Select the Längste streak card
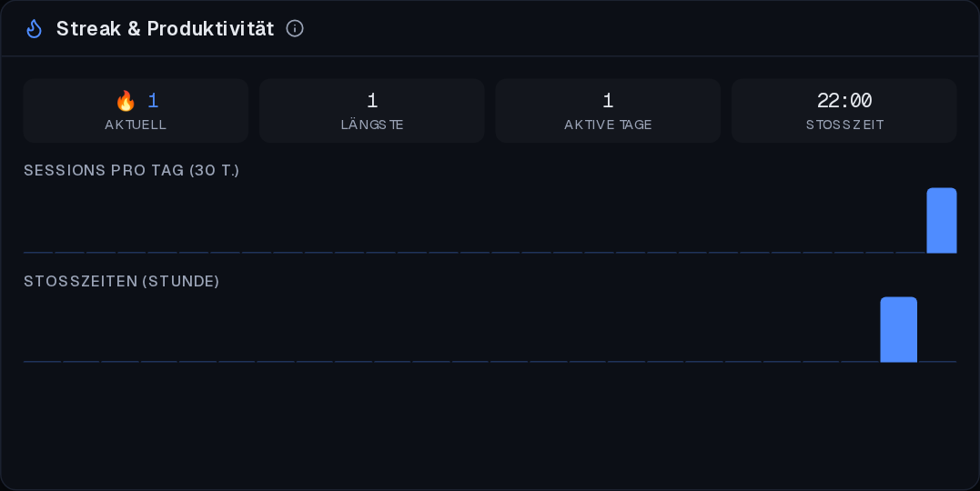The image size is (980, 491). tap(372, 111)
